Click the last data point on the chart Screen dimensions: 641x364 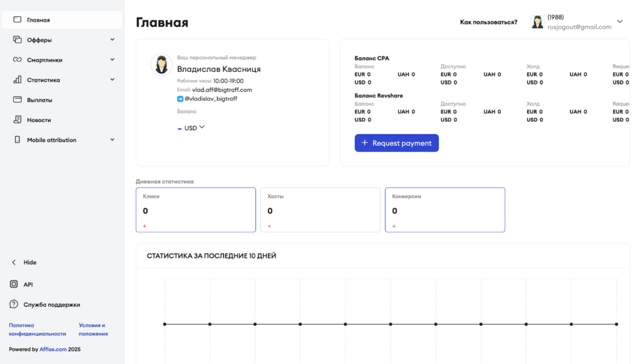pyautogui.click(x=617, y=324)
